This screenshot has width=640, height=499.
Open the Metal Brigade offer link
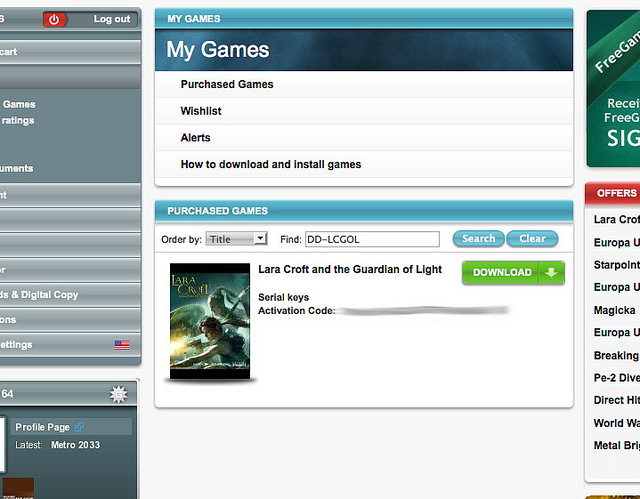coord(617,445)
